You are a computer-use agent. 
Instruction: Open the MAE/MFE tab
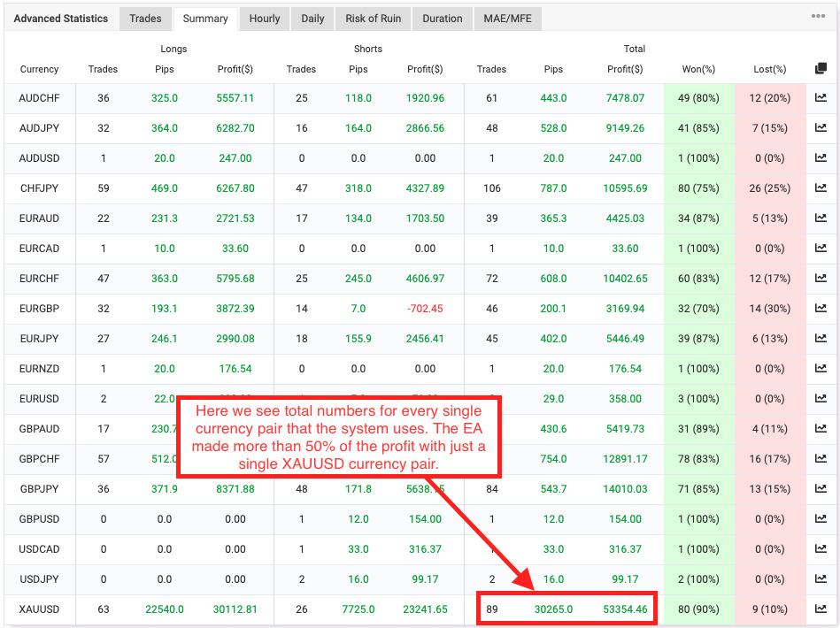click(508, 19)
